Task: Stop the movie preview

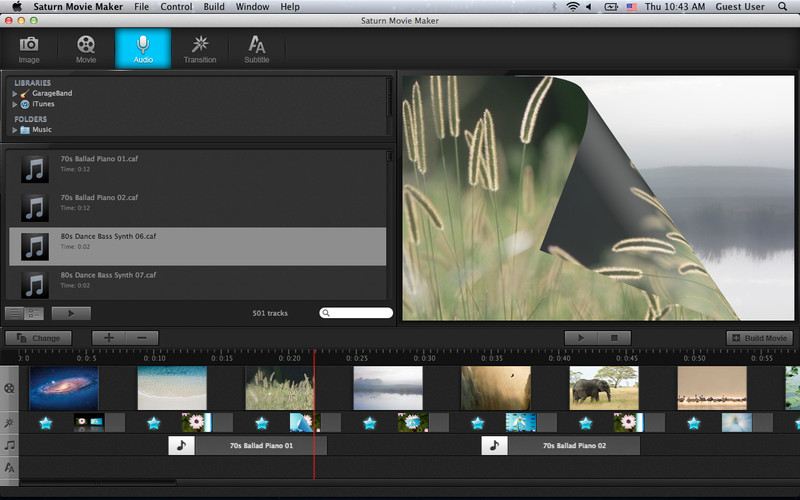Action: click(614, 338)
